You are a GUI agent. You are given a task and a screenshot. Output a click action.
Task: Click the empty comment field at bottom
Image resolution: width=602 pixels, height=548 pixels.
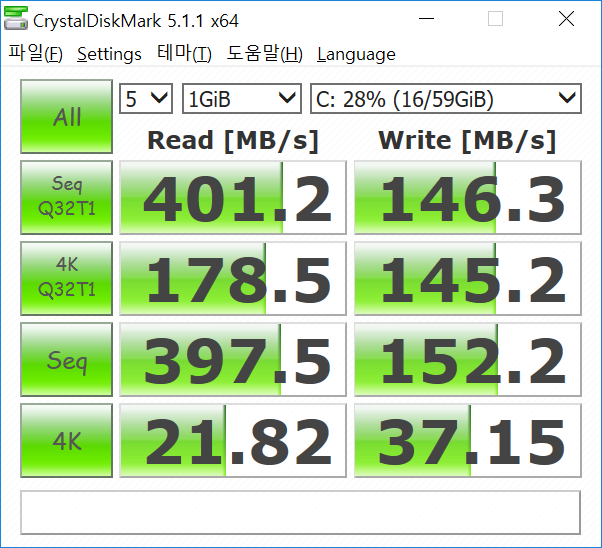(301, 512)
